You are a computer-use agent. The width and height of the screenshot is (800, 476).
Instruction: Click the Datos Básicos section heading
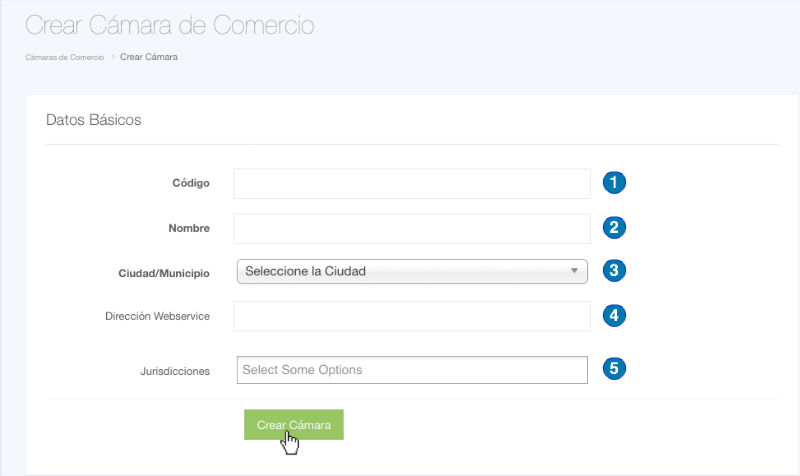click(94, 120)
